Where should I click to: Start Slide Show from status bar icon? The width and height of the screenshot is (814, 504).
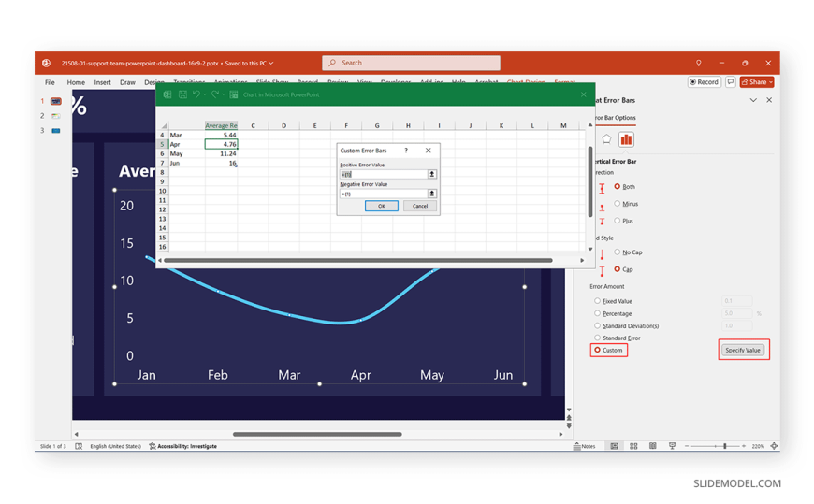[672, 446]
